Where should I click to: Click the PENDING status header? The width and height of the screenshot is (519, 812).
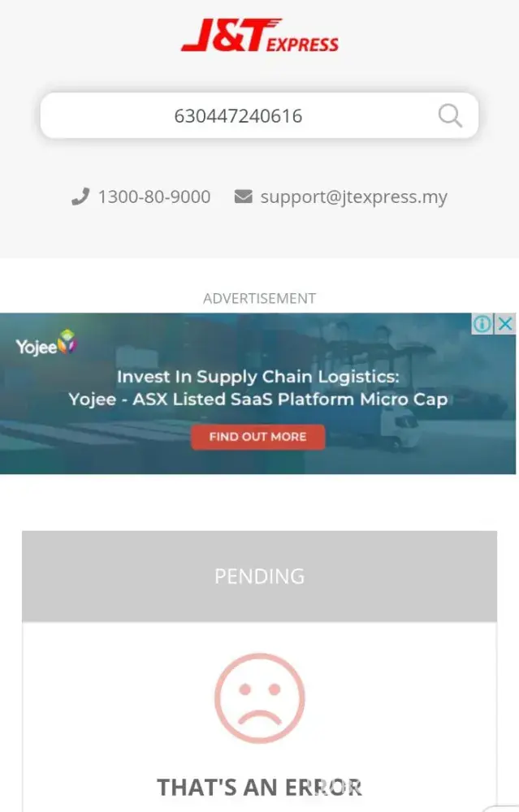coord(260,577)
